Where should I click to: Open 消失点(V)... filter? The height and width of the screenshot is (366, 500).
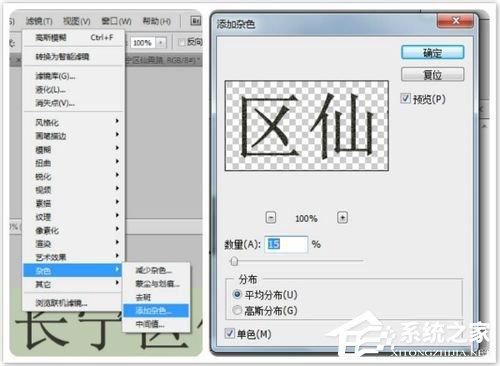coord(73,103)
